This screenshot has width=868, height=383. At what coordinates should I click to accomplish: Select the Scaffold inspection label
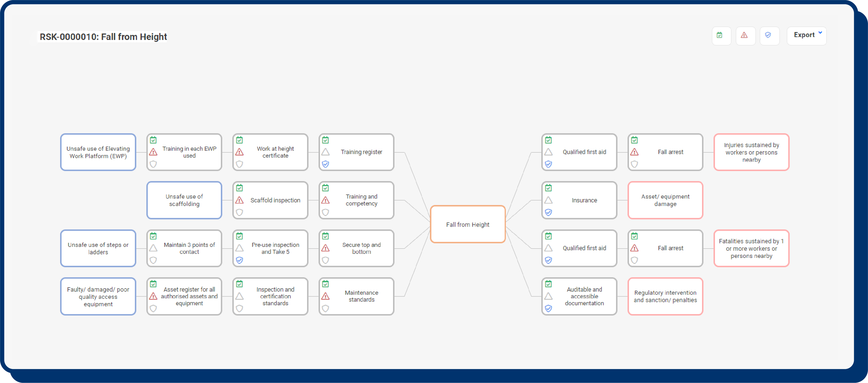pyautogui.click(x=275, y=200)
